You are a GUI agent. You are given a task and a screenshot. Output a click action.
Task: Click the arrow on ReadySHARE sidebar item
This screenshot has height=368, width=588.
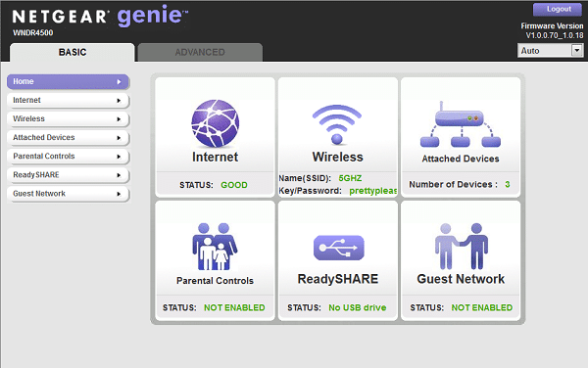tap(119, 175)
